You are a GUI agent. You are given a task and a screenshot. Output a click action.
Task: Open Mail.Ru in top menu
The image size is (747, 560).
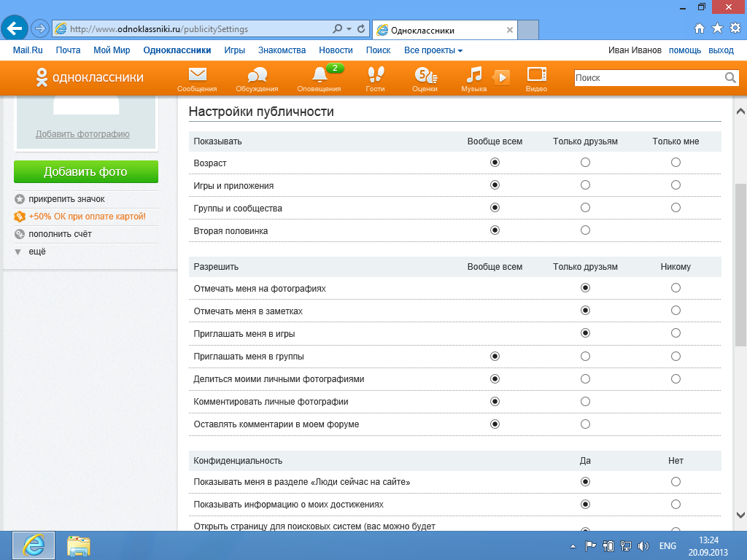tap(28, 50)
